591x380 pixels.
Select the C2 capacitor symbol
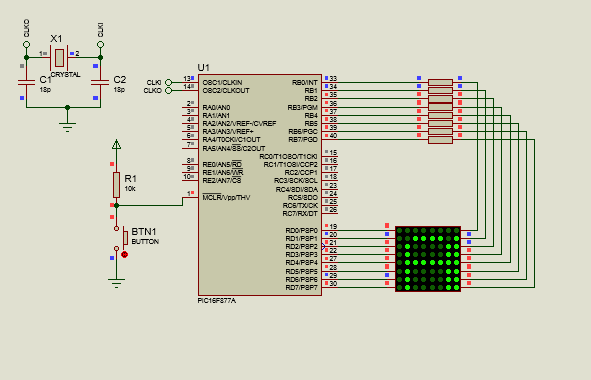(100, 82)
